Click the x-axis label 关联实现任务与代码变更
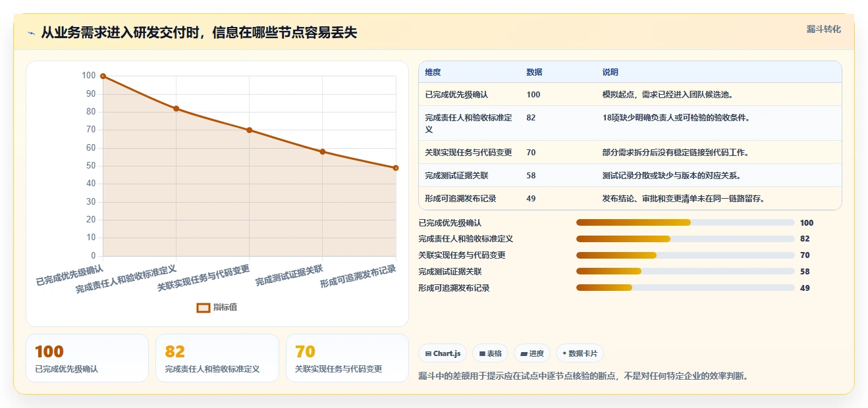Screen dimensions: 868x408 click(203, 278)
